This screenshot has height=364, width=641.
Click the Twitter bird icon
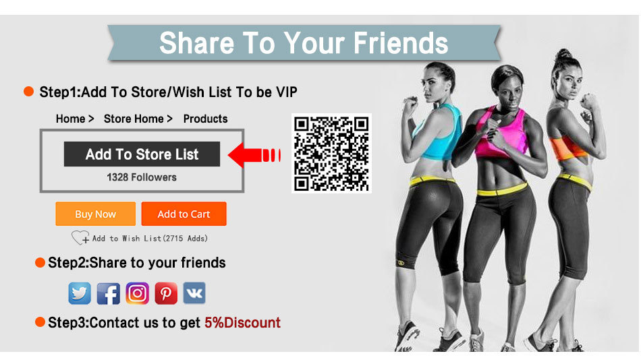(80, 293)
